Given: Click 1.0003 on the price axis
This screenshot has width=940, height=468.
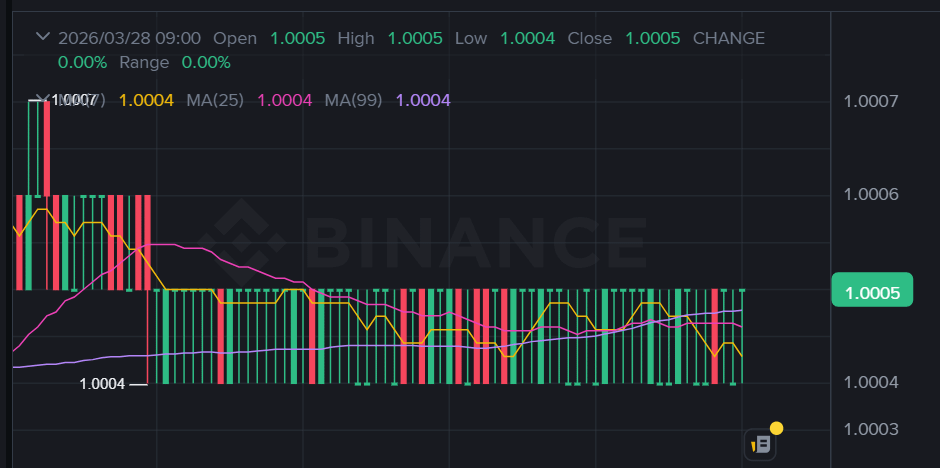Looking at the screenshot, I should tap(870, 429).
